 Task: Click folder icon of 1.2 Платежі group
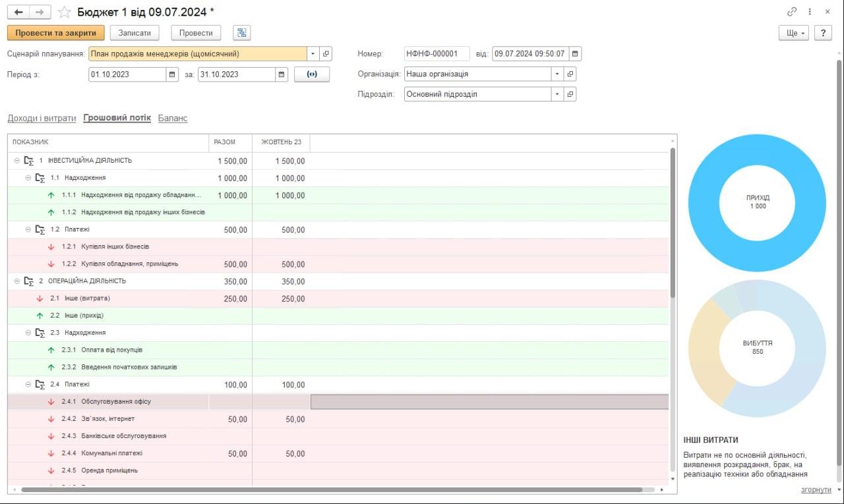(40, 230)
